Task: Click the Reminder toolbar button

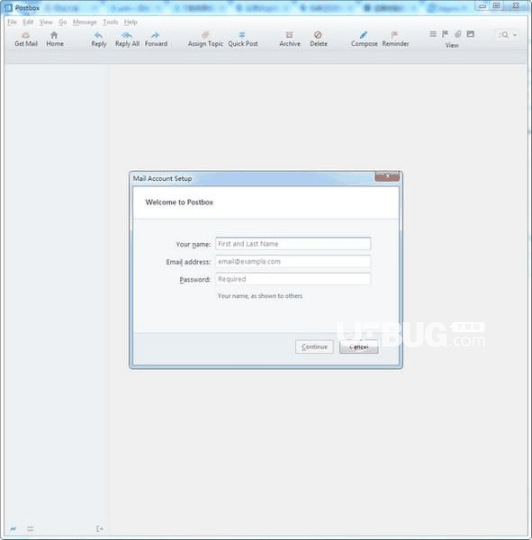Action: pos(395,39)
